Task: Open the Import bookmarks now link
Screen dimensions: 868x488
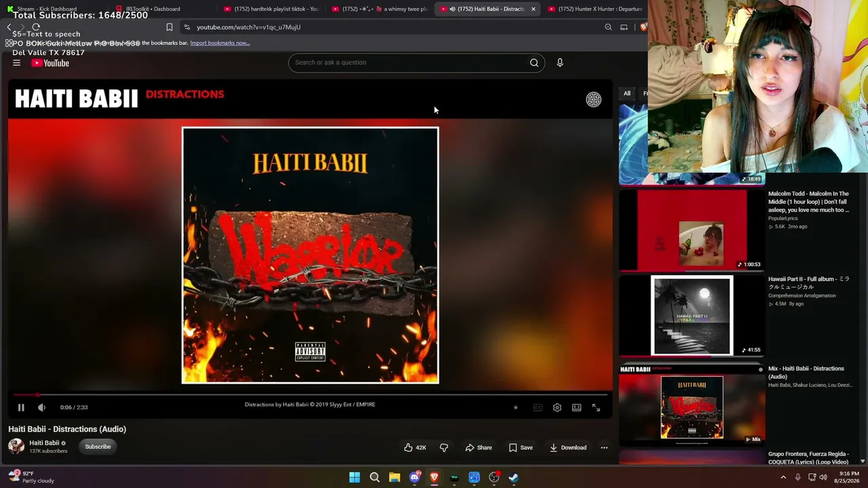Action: [220, 43]
